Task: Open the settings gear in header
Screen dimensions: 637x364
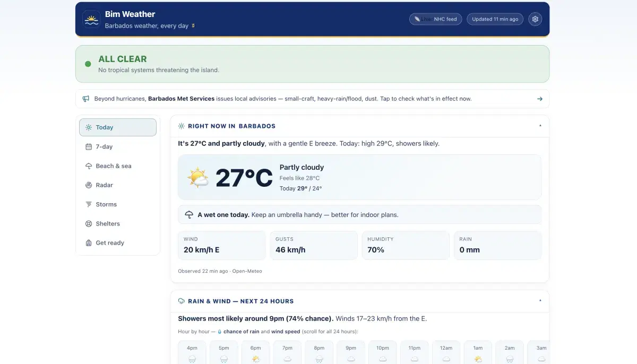Action: (535, 19)
